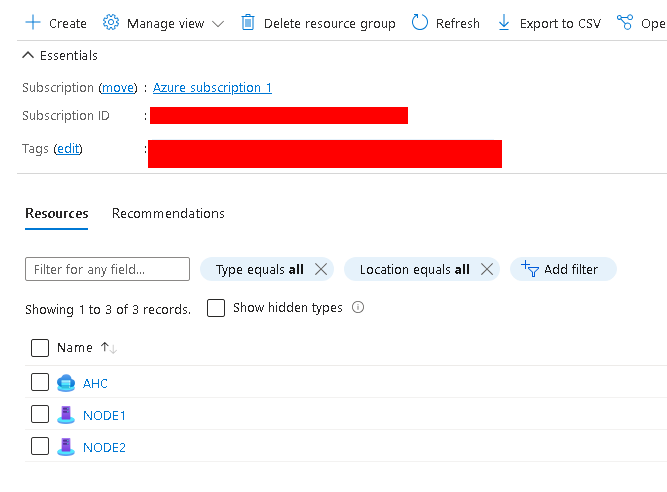Screen dimensions: 667x492
Task: Click the Add filter button label
Action: (571, 269)
